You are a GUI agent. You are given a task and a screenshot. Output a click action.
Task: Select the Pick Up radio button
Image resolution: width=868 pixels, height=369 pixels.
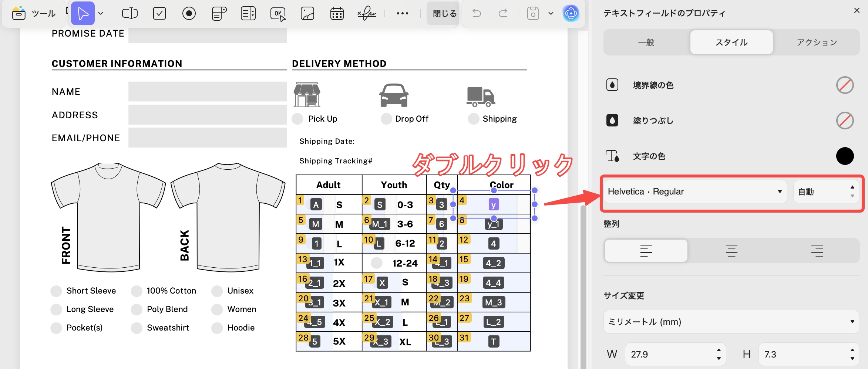(x=297, y=119)
